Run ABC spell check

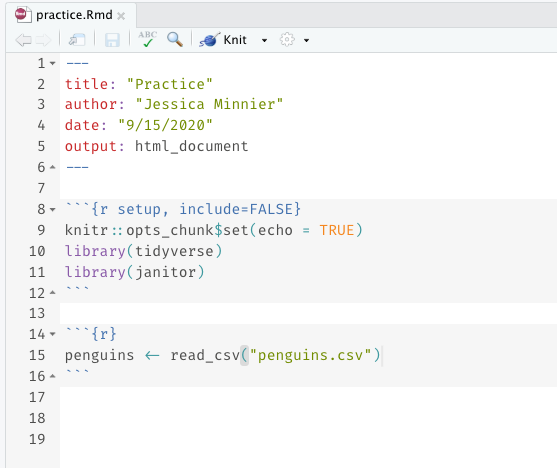(147, 39)
